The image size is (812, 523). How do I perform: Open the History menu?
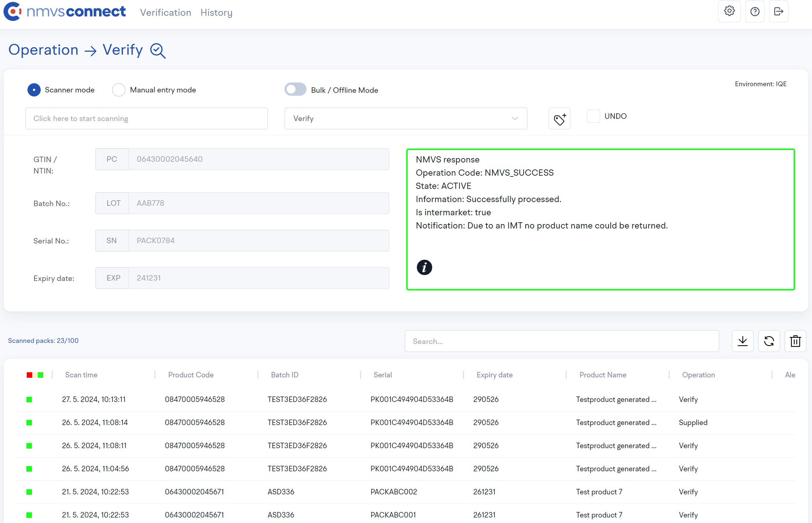click(x=216, y=12)
